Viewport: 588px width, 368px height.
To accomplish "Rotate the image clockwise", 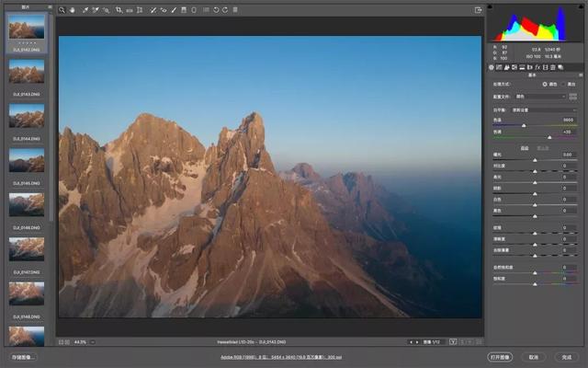I will pyautogui.click(x=225, y=10).
